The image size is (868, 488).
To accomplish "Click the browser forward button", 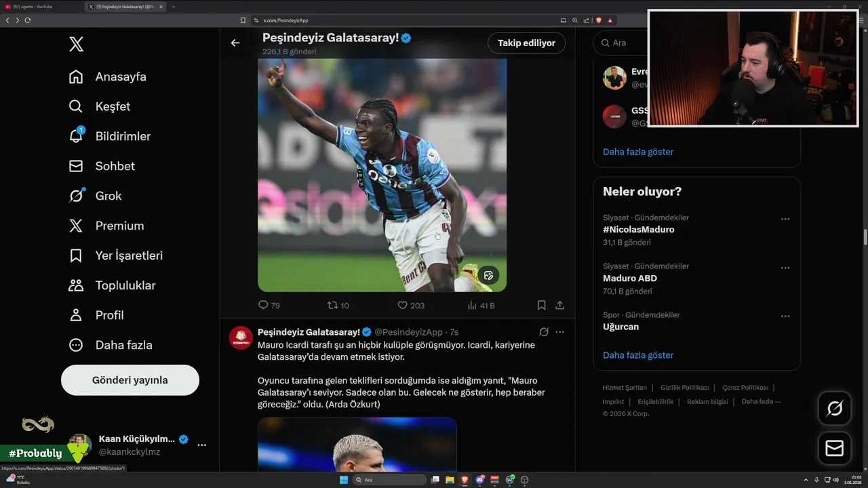I will 18,20.
